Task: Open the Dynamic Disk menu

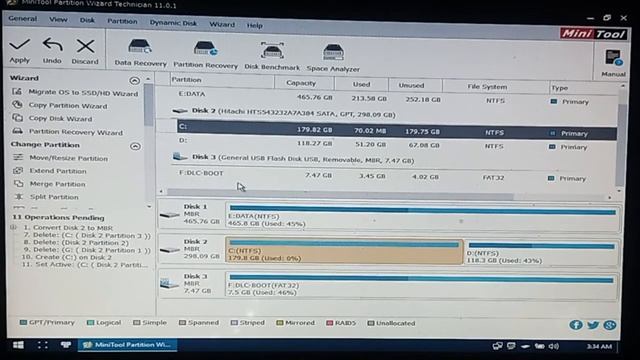Action: [173, 23]
